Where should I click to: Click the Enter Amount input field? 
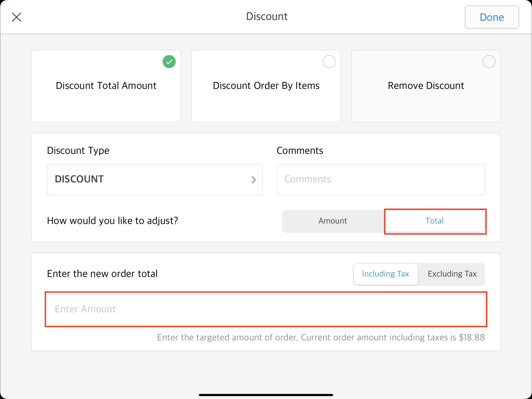(266, 309)
